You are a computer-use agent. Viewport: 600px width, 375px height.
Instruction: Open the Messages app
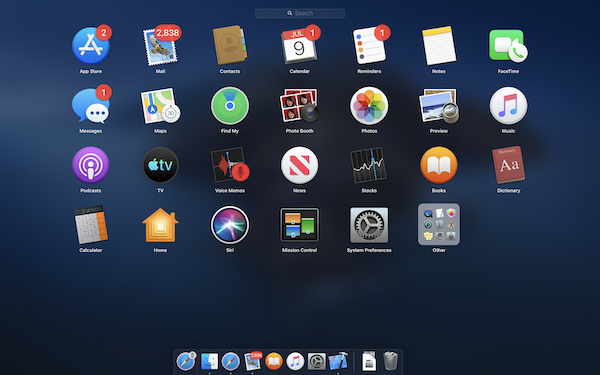[x=91, y=105]
